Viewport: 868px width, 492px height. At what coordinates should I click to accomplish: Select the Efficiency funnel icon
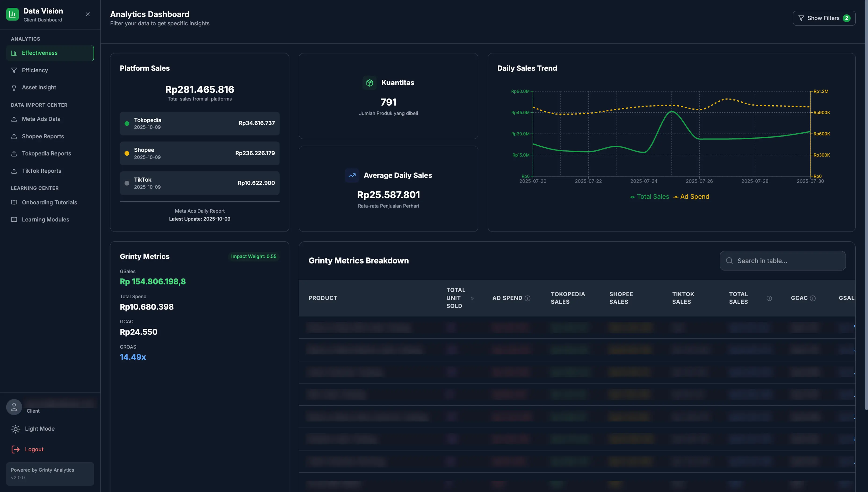(14, 70)
